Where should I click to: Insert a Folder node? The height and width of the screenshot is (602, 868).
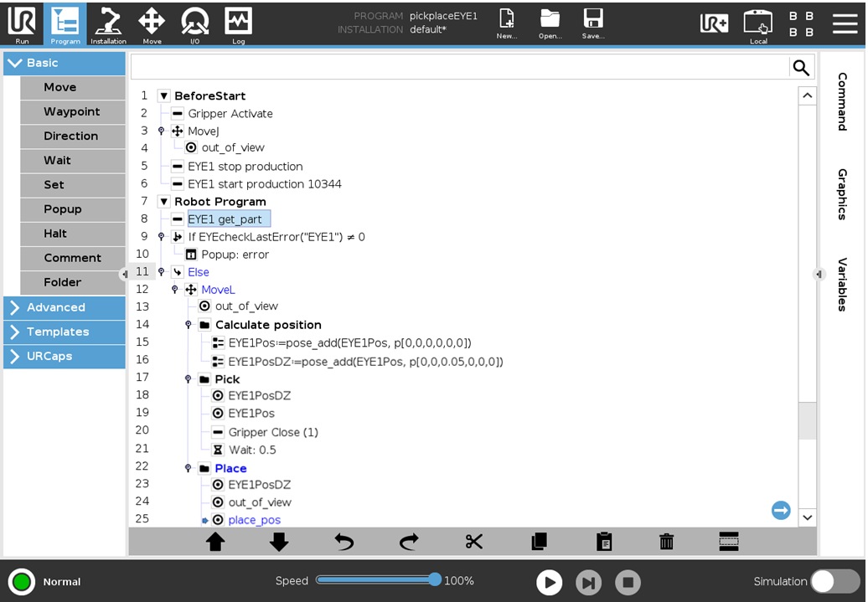pyautogui.click(x=73, y=282)
